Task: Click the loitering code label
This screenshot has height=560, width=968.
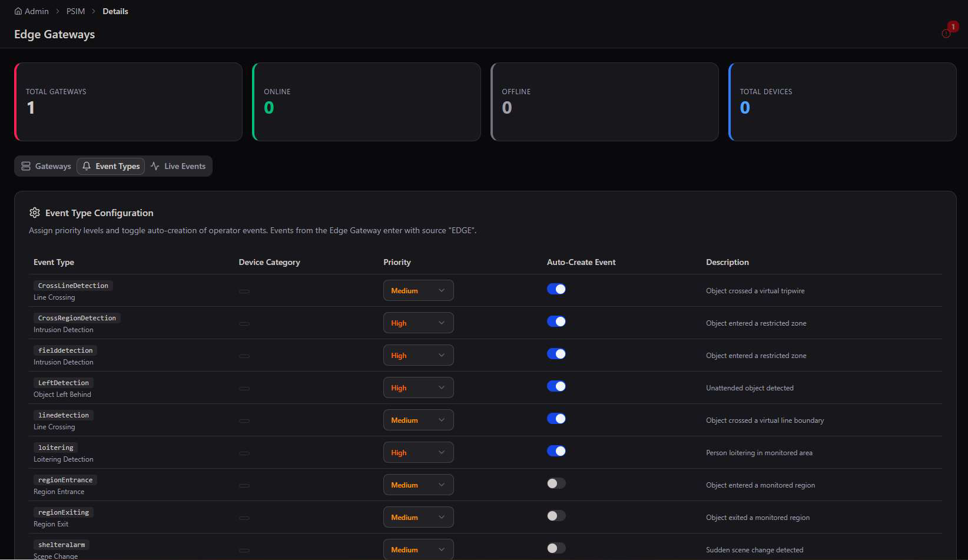Action: tap(56, 448)
